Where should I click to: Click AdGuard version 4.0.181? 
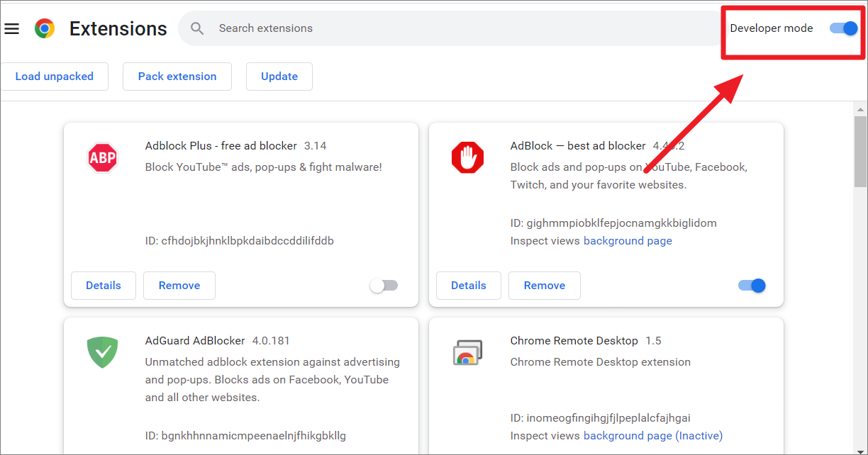271,341
